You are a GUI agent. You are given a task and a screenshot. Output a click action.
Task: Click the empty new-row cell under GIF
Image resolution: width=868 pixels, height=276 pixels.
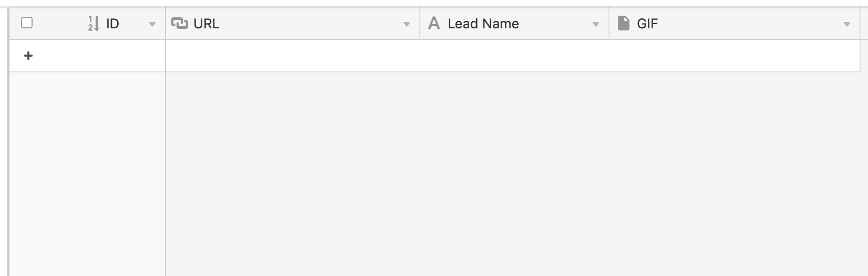pyautogui.click(x=735, y=56)
